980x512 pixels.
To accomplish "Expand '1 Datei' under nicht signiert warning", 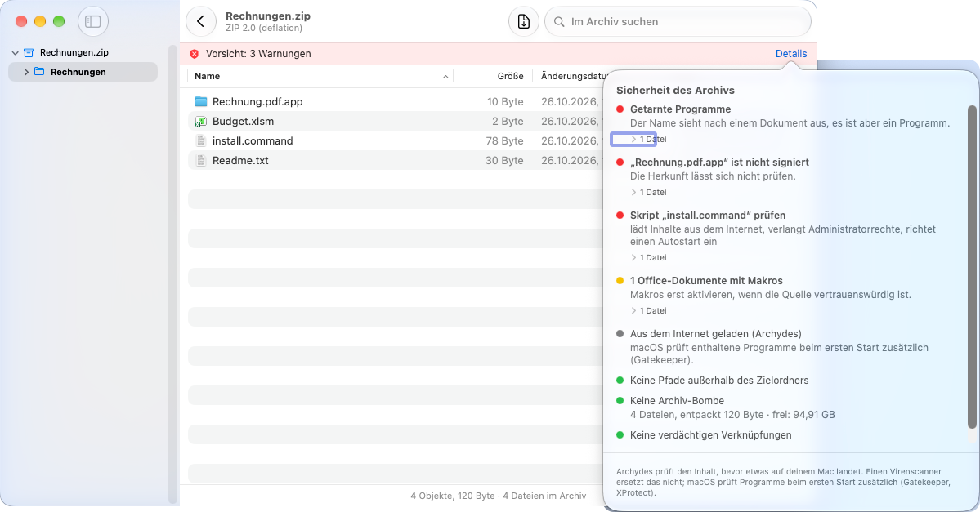I will click(648, 193).
